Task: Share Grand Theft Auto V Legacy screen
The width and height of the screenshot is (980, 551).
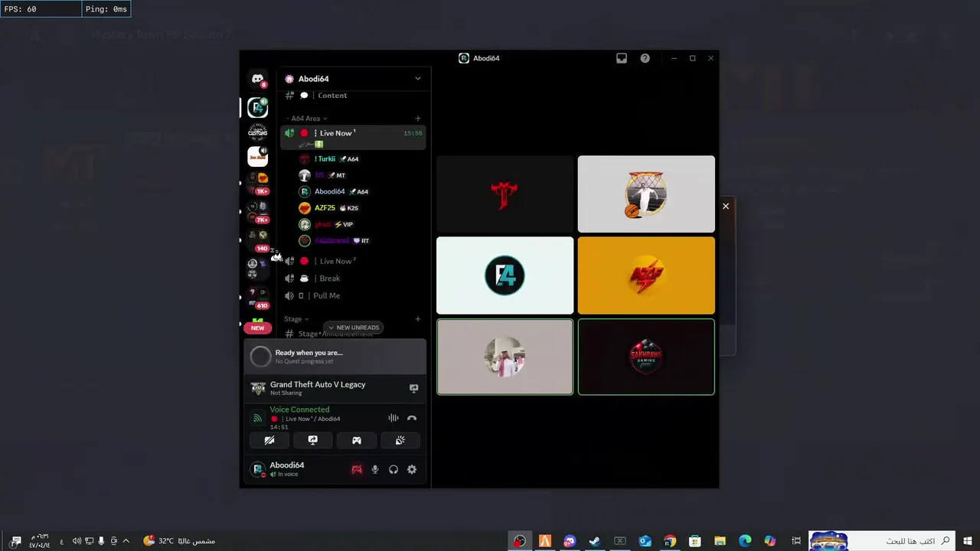Action: 414,388
